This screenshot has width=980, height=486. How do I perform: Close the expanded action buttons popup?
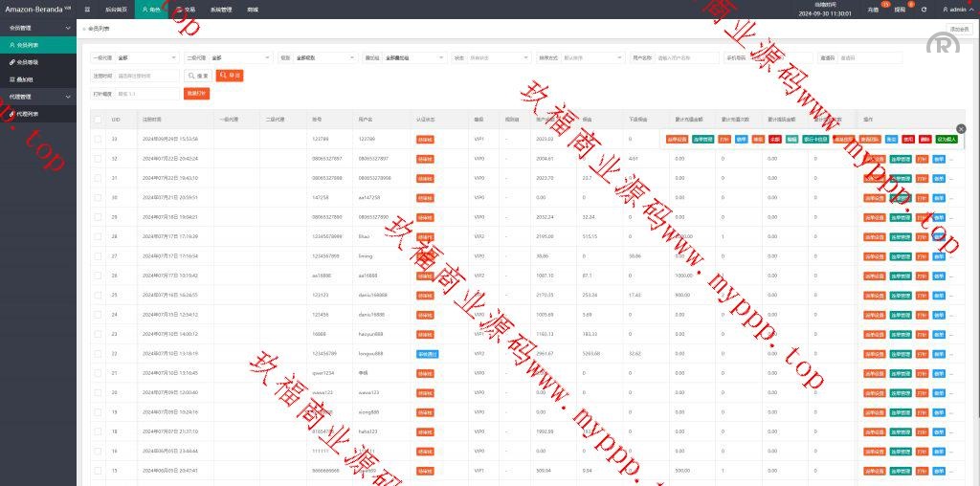[x=961, y=128]
